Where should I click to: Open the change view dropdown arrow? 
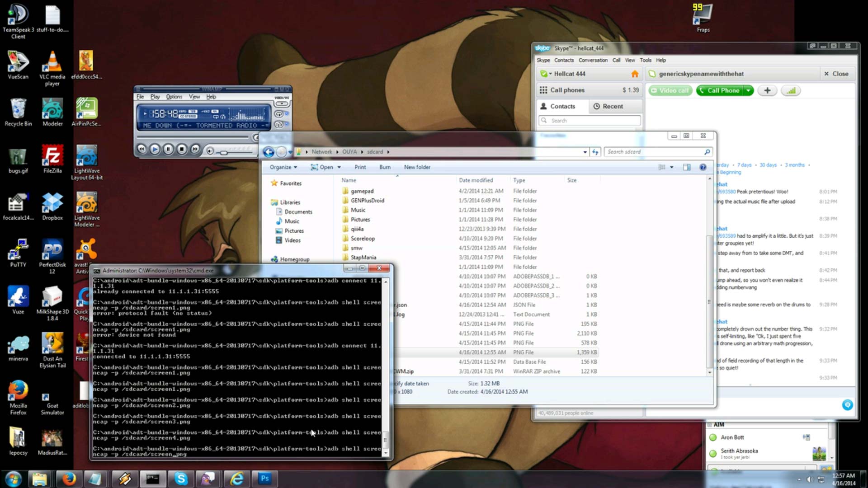[x=672, y=167]
